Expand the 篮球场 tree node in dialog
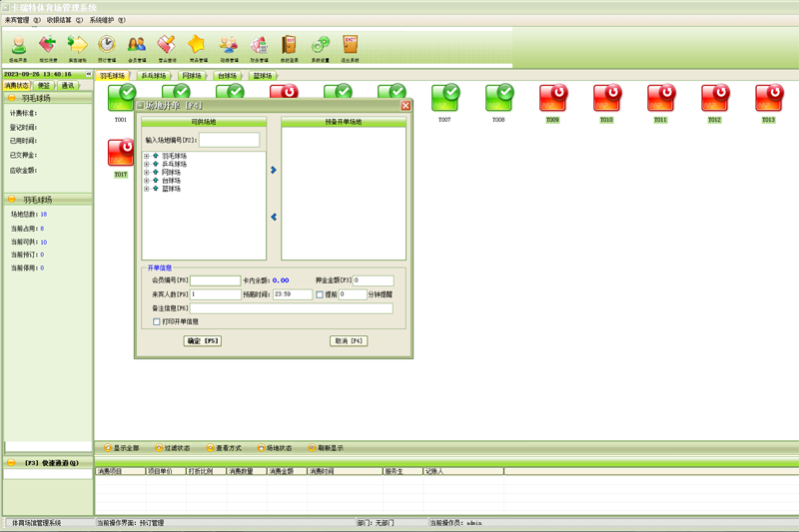The image size is (799, 532). click(x=146, y=189)
